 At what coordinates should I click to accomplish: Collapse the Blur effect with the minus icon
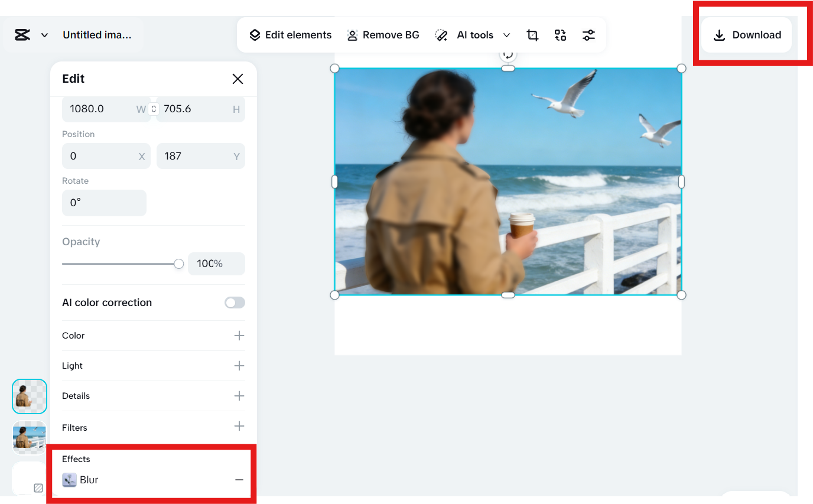pos(239,480)
